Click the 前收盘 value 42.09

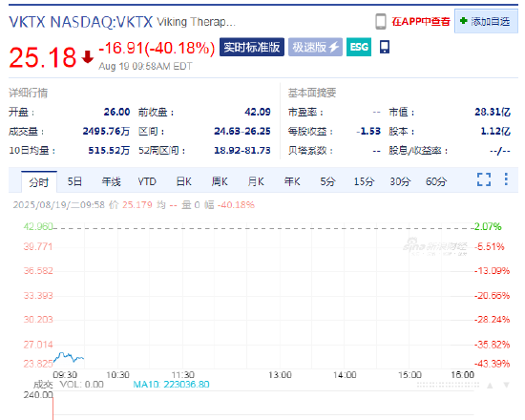[258, 112]
